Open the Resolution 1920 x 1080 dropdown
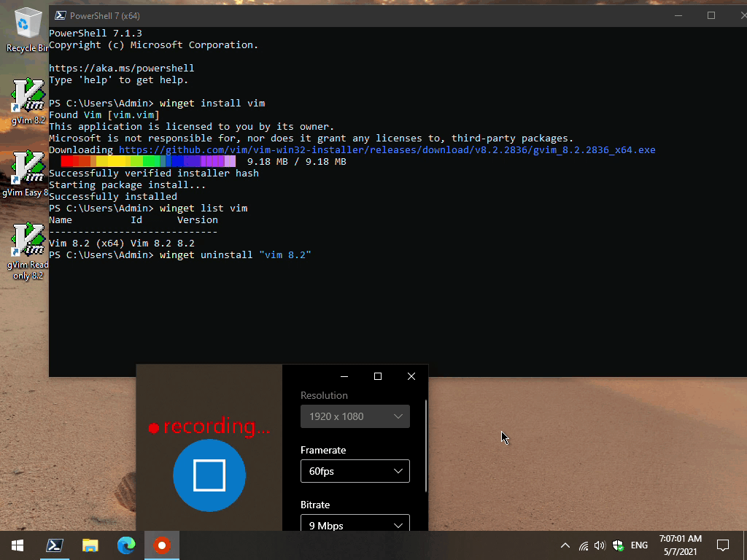The height and width of the screenshot is (560, 747). coord(355,416)
